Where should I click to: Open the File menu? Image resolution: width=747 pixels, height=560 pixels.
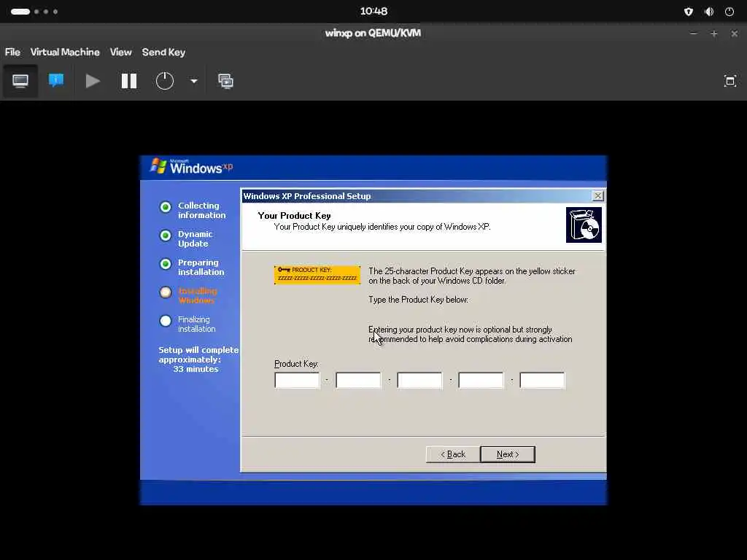[12, 52]
